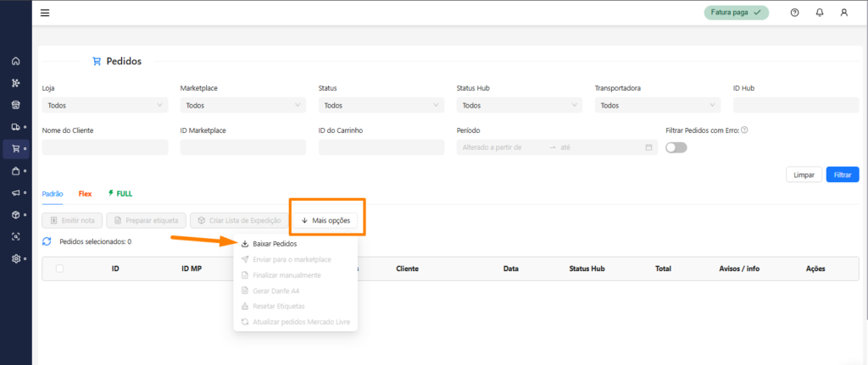Click the Criar Lista de Expedição button
The height and width of the screenshot is (365, 868).
pos(240,221)
